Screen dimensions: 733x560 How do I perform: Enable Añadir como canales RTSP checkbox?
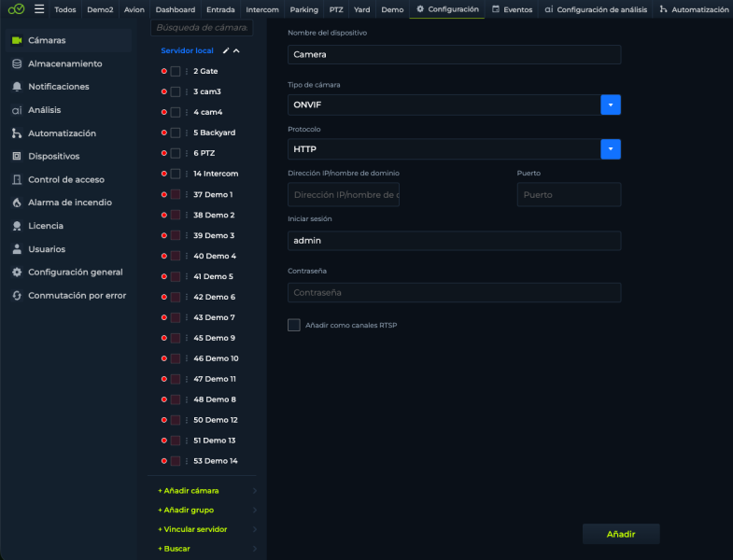(x=293, y=325)
